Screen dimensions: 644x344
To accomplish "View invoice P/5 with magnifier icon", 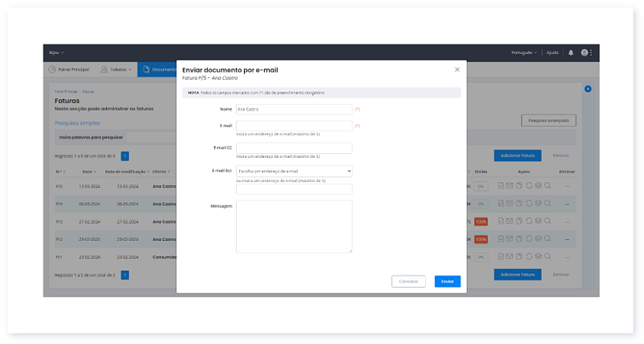I will click(547, 186).
